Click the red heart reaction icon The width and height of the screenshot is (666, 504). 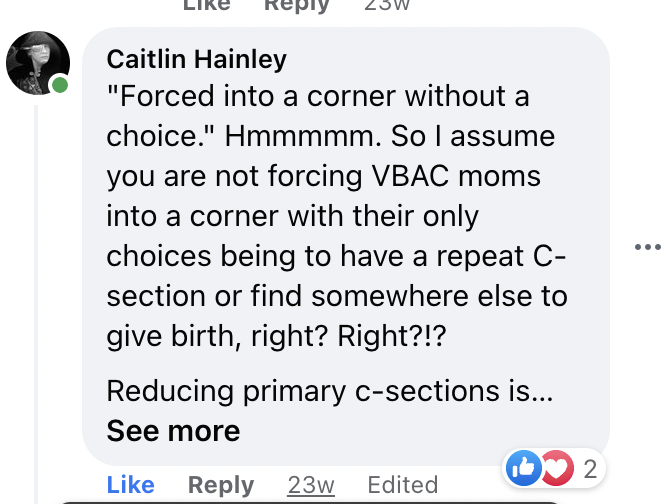tap(557, 468)
